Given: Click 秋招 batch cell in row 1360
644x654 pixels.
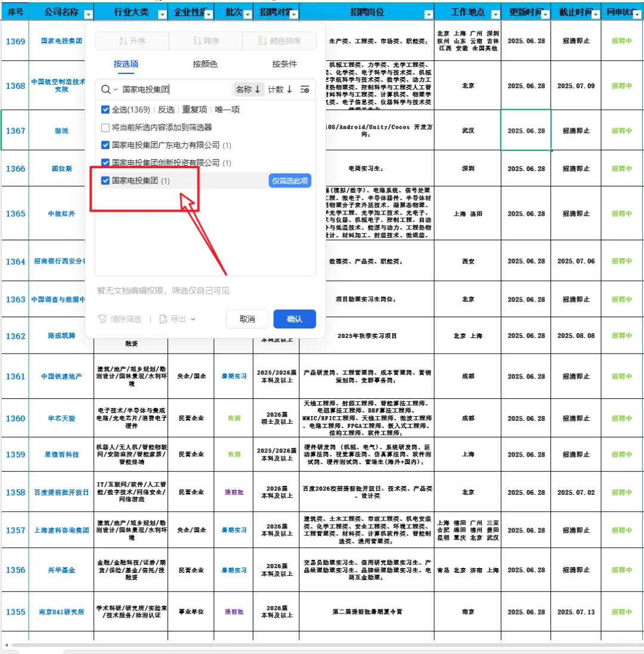Looking at the screenshot, I should point(234,419).
